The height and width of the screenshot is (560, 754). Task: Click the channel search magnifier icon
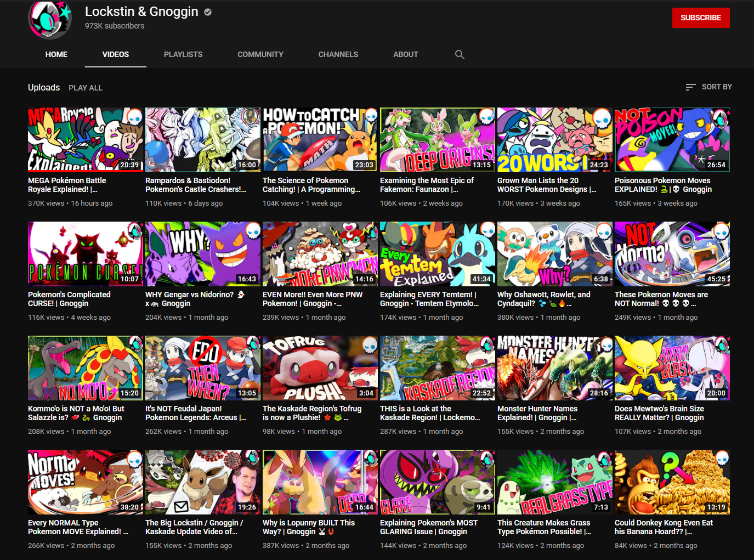pyautogui.click(x=460, y=54)
